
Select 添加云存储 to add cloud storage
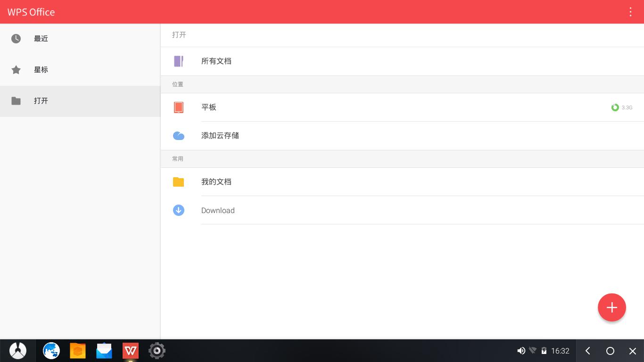tap(402, 136)
